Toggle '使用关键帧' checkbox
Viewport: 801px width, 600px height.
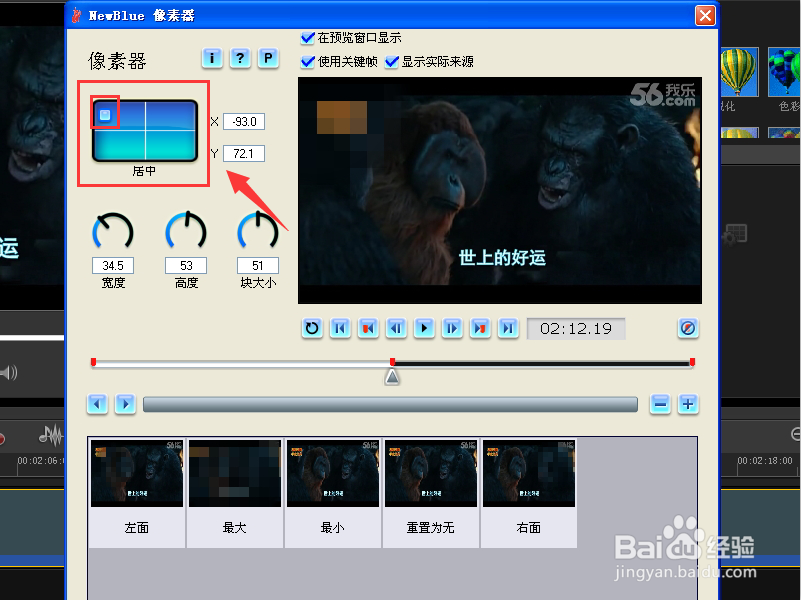[x=308, y=62]
